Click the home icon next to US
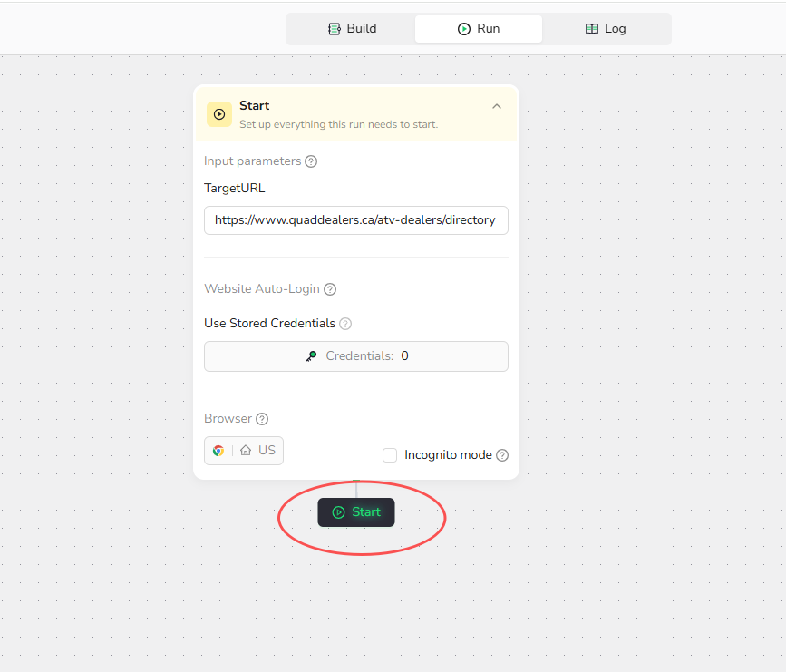Screen dimensions: 786x672 [x=246, y=451]
